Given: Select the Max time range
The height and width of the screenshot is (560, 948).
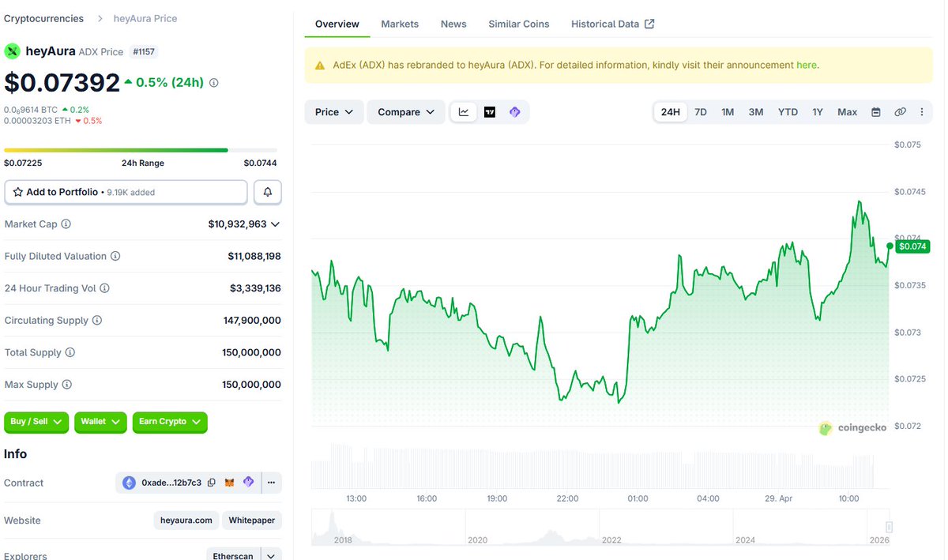Looking at the screenshot, I should (x=848, y=112).
